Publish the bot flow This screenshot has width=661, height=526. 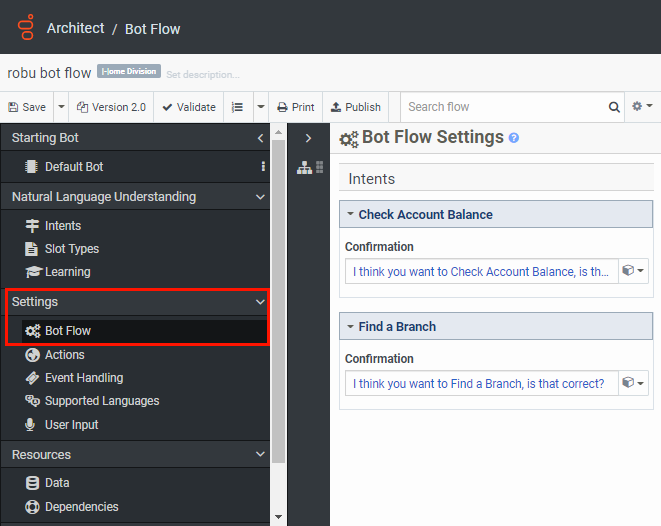coord(355,107)
